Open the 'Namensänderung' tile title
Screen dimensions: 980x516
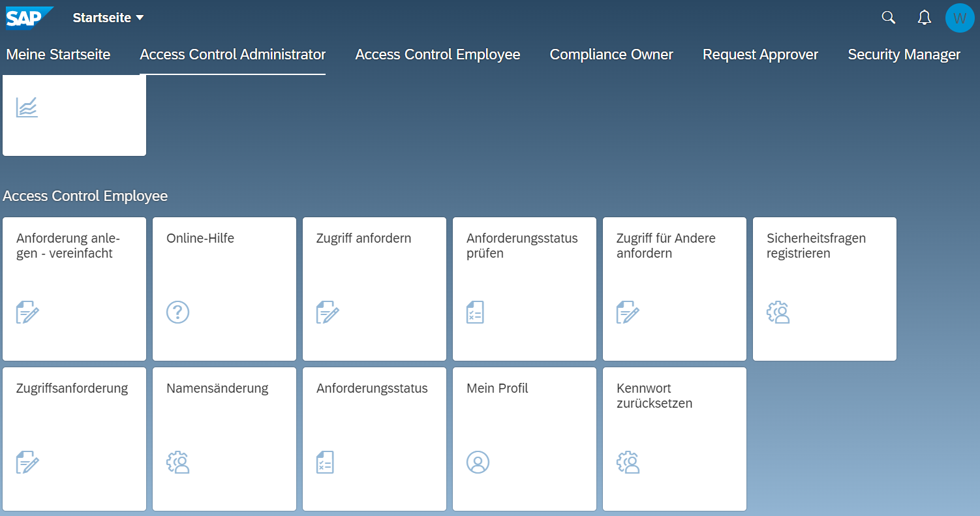[217, 389]
